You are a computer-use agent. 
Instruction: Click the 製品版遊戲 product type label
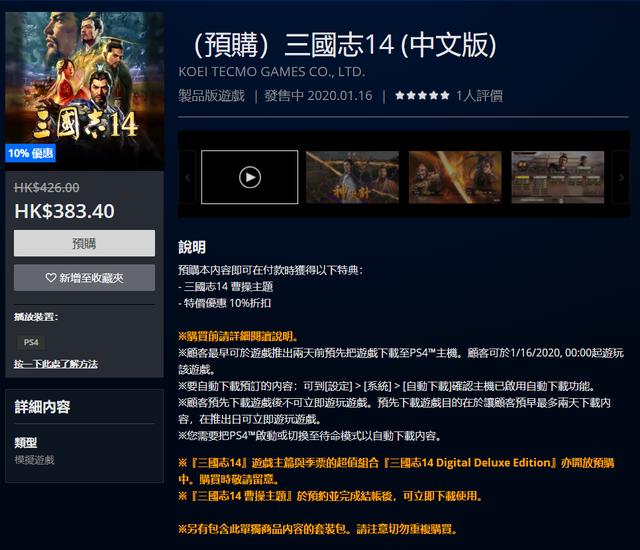click(x=211, y=96)
